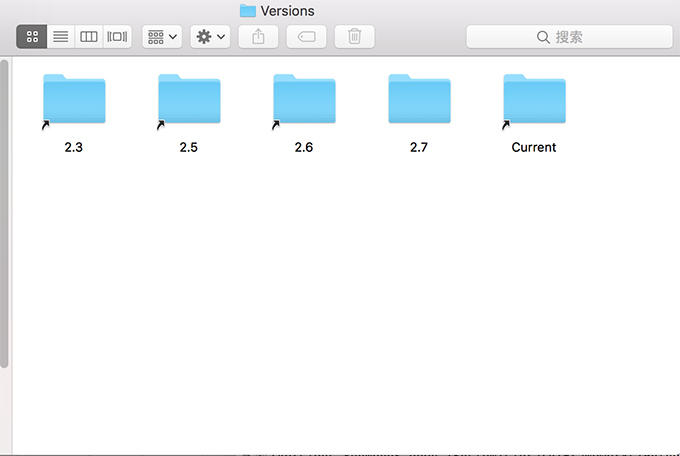Image resolution: width=680 pixels, height=456 pixels.
Task: Click the "2.7" folder name label
Action: point(419,147)
